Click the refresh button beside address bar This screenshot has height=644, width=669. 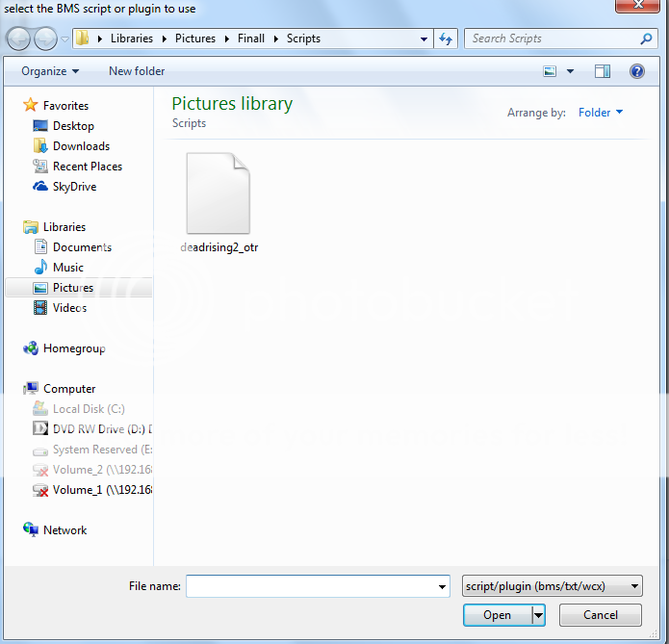[x=446, y=39]
